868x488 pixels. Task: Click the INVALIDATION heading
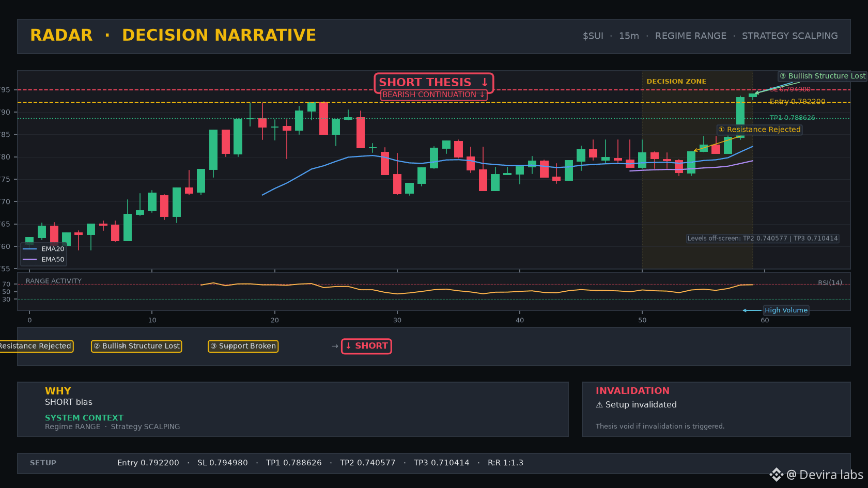(x=632, y=391)
